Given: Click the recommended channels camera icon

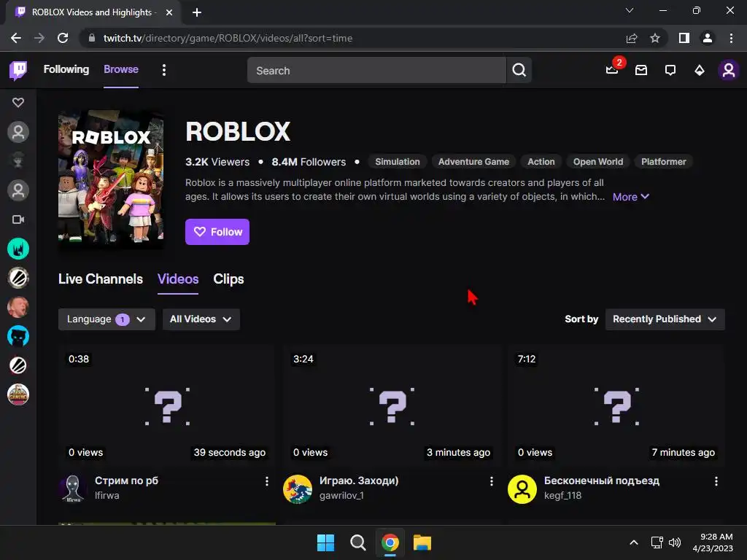Looking at the screenshot, I should click(18, 219).
